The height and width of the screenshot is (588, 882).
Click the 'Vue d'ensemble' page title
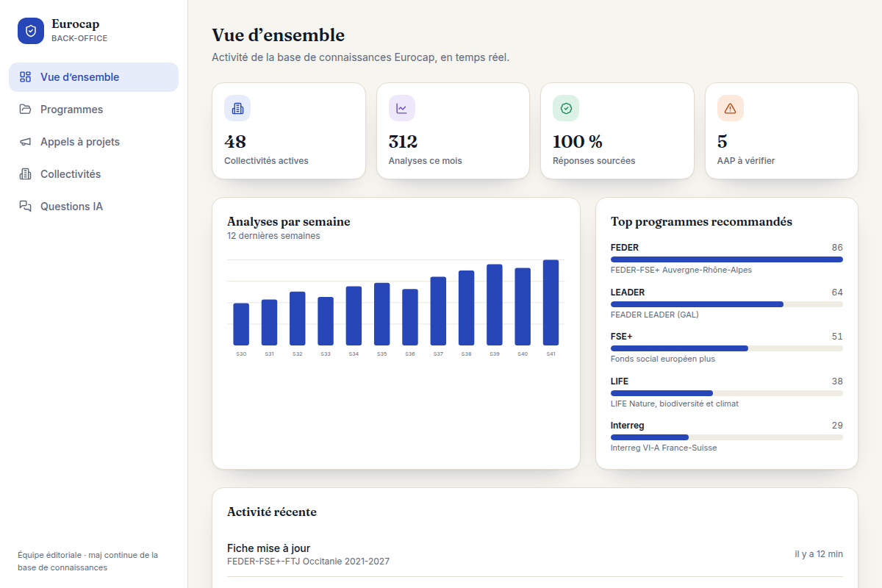click(279, 35)
